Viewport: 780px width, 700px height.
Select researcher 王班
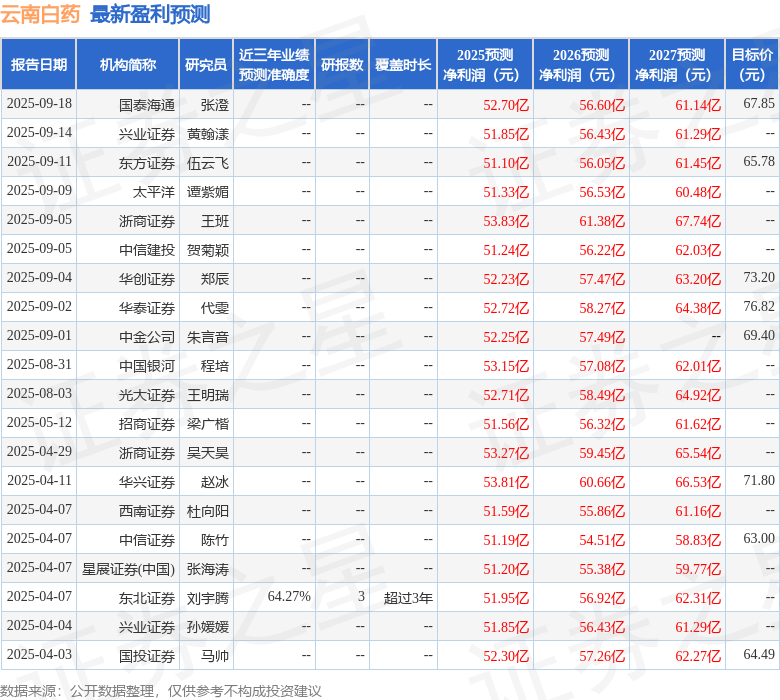[215, 221]
